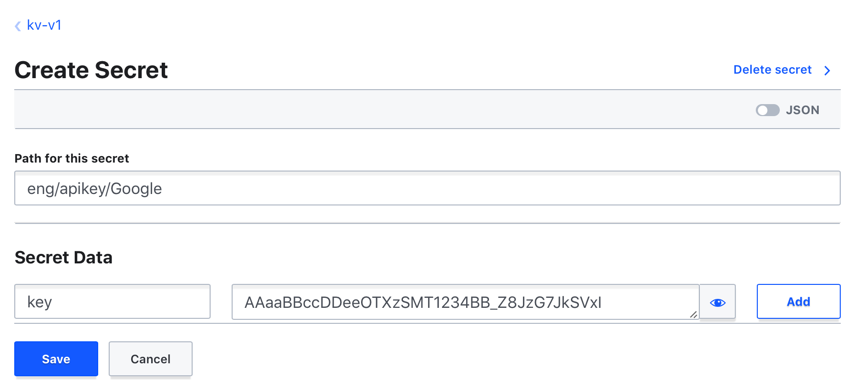Save the new secret
Image resolution: width=852 pixels, height=388 pixels.
pyautogui.click(x=56, y=359)
